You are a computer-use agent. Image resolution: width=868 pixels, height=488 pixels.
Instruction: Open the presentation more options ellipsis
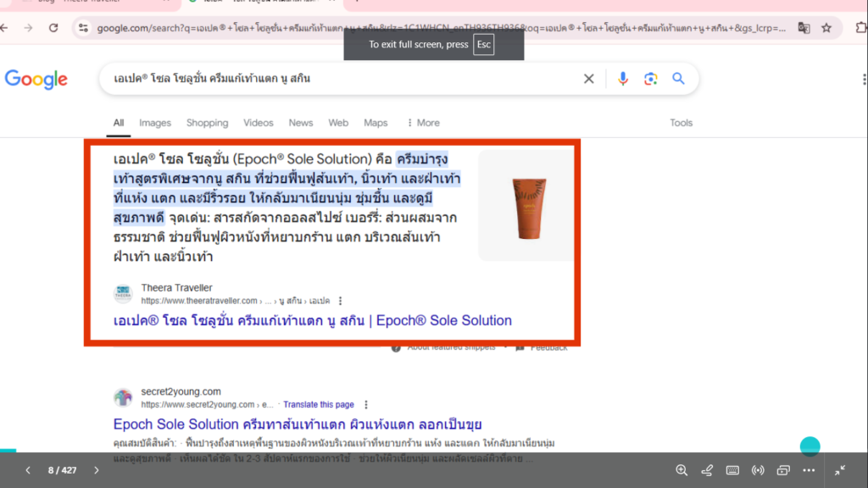[809, 470]
